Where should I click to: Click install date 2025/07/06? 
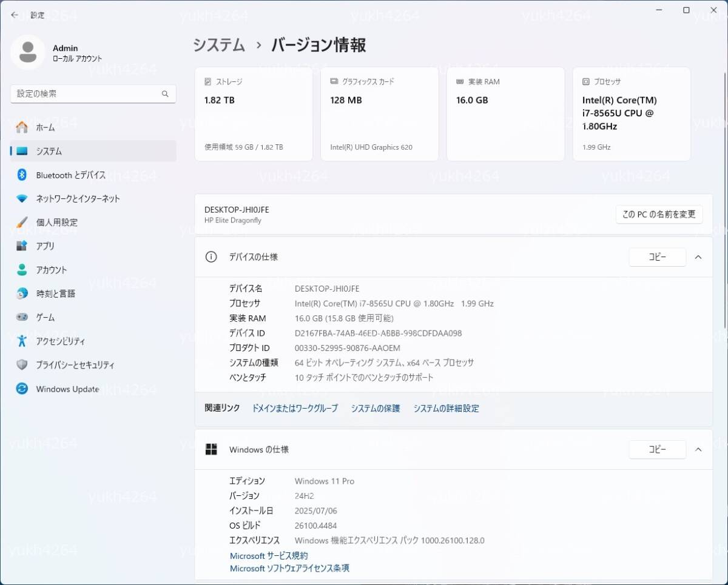(315, 511)
